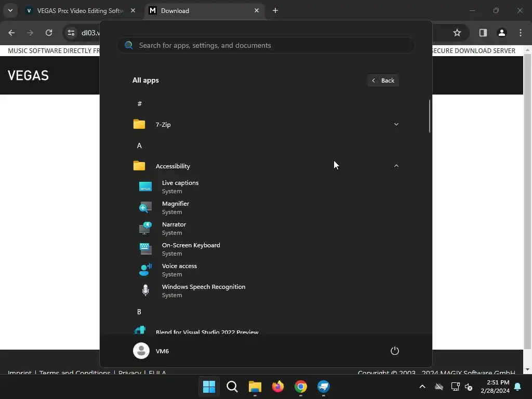Open the VM6 user account menu
This screenshot has height=399, width=532.
click(x=151, y=351)
